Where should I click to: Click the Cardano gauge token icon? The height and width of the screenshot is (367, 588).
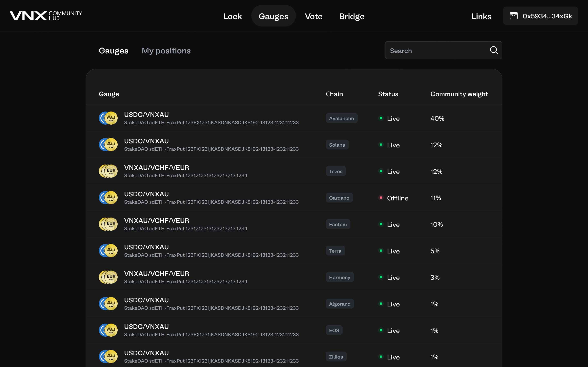(x=108, y=198)
